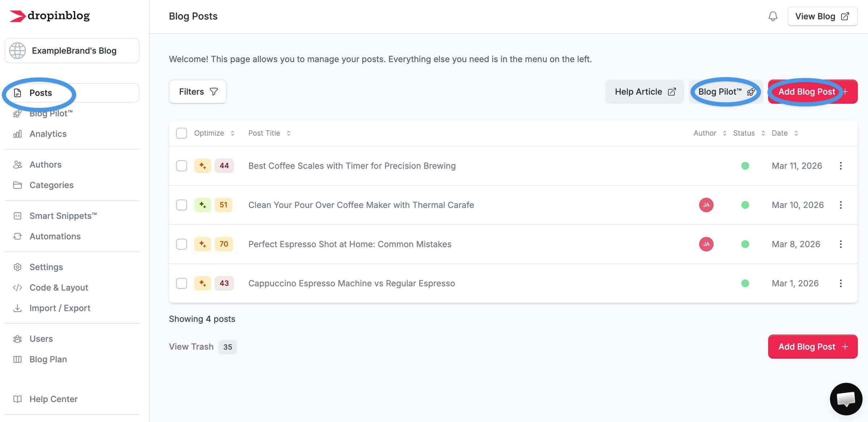This screenshot has width=868, height=422.
Task: Check the Perfect Espresso Shot post checkbox
Action: pyautogui.click(x=182, y=244)
